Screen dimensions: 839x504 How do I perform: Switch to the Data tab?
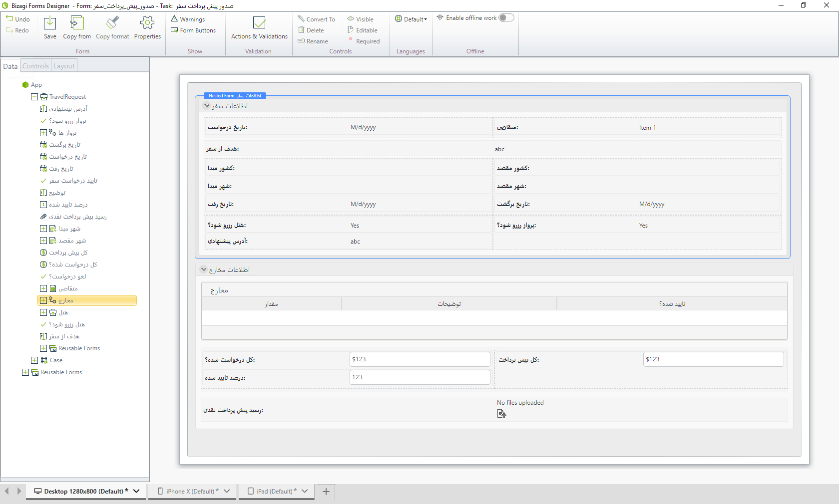coord(10,66)
